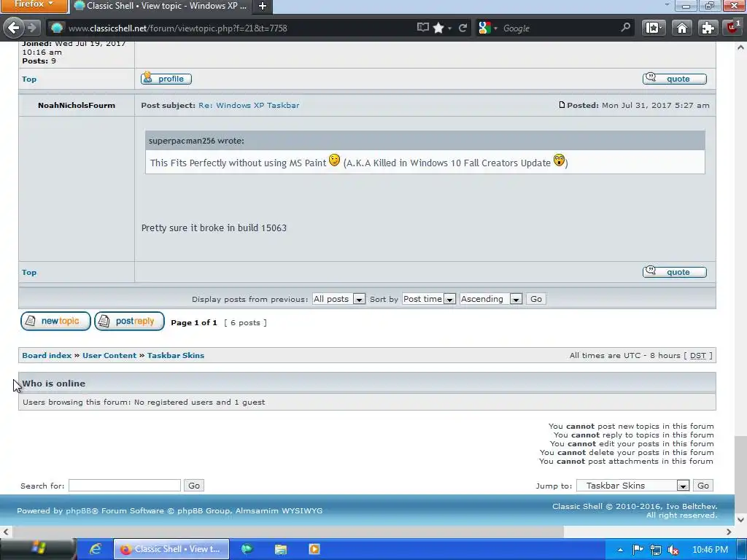Click the first Top link beside profile
The image size is (747, 560).
[x=29, y=79]
